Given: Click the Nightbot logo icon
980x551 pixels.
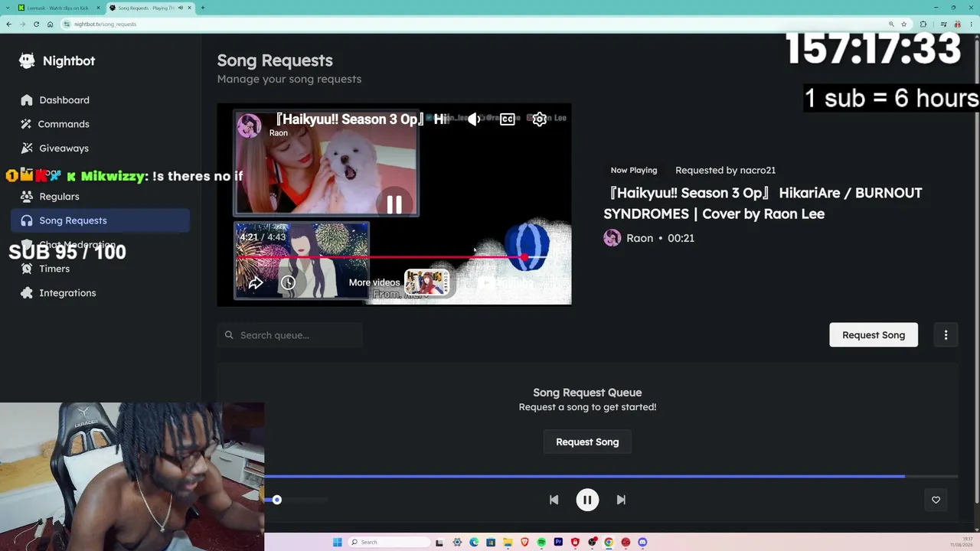Looking at the screenshot, I should coord(27,61).
